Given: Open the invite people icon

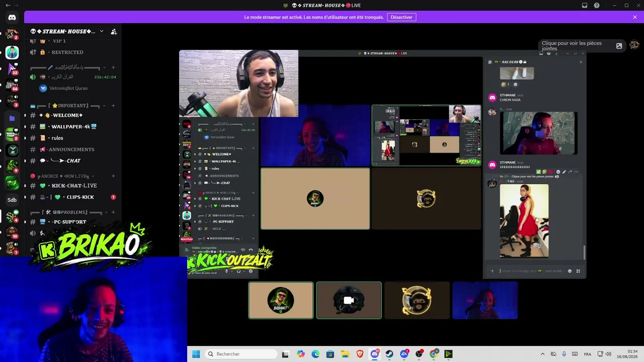Looking at the screenshot, I should (114, 31).
